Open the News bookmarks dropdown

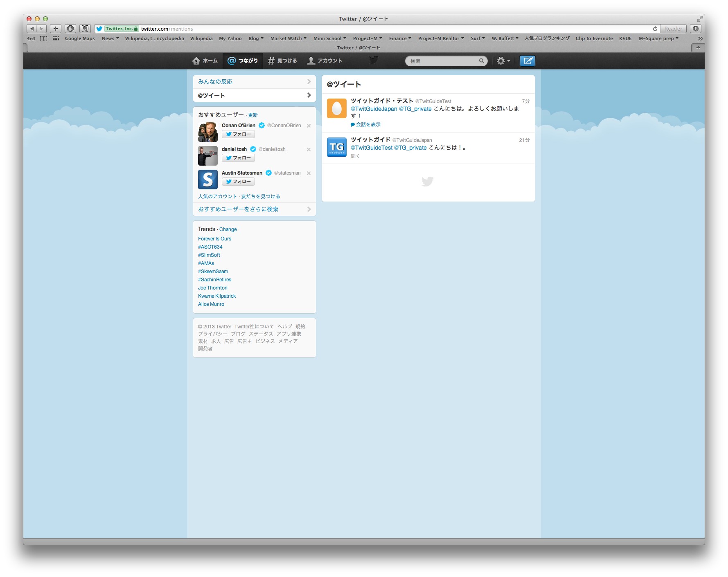pyautogui.click(x=110, y=38)
